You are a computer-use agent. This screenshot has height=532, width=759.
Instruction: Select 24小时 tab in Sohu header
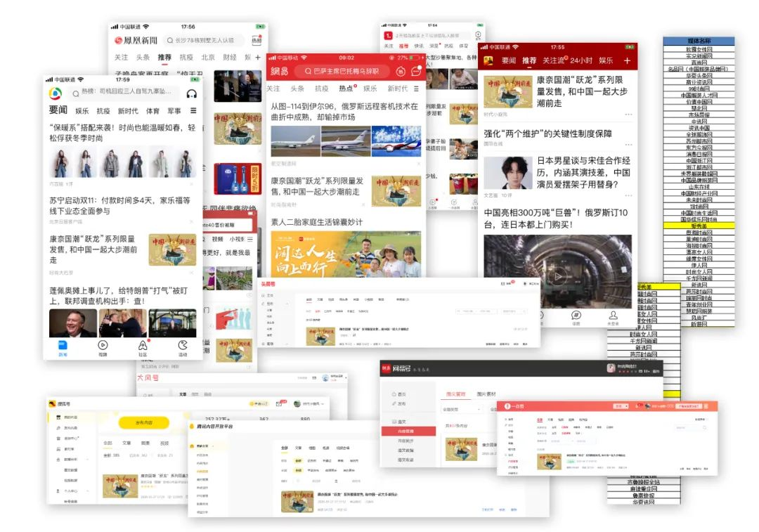click(x=581, y=60)
